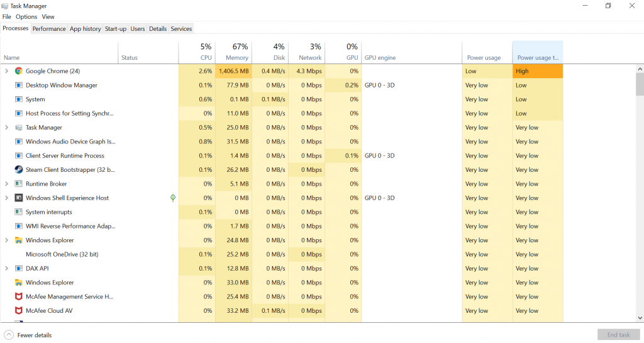The height and width of the screenshot is (343, 644).
Task: Click the Fewer details text link
Action: (x=35, y=335)
